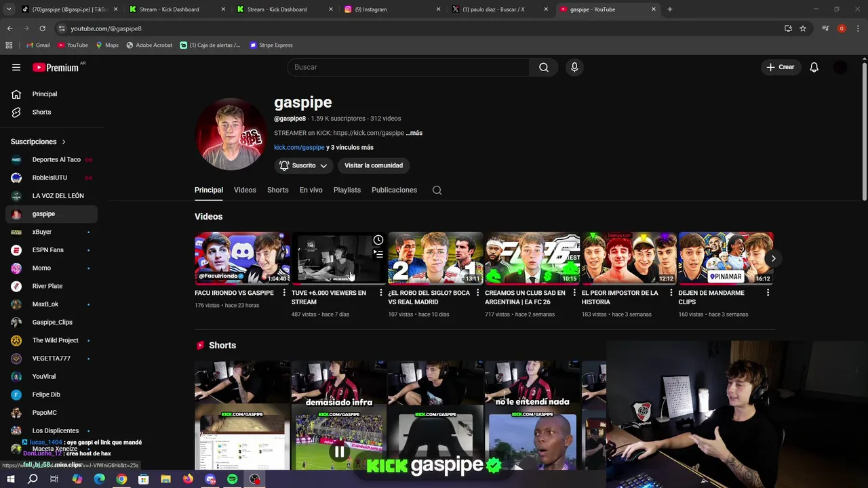Open File Explorer from the taskbar
This screenshot has width=868, height=488.
click(165, 479)
